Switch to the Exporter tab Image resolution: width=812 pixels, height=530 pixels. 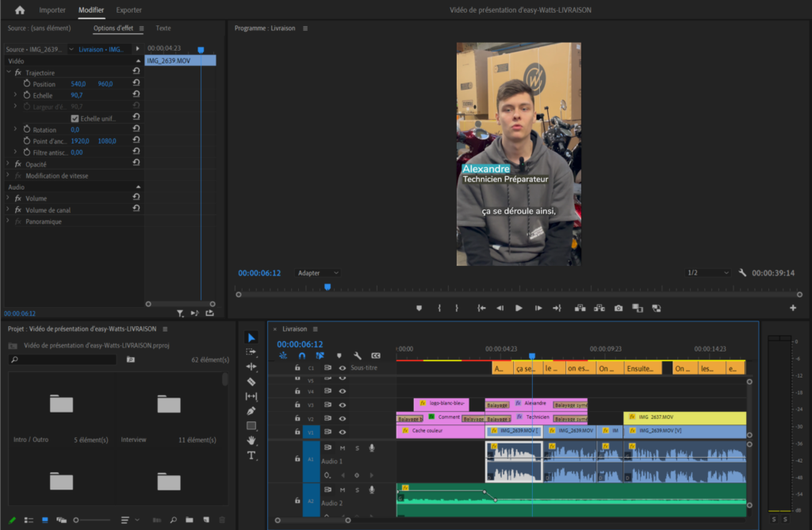pyautogui.click(x=129, y=10)
